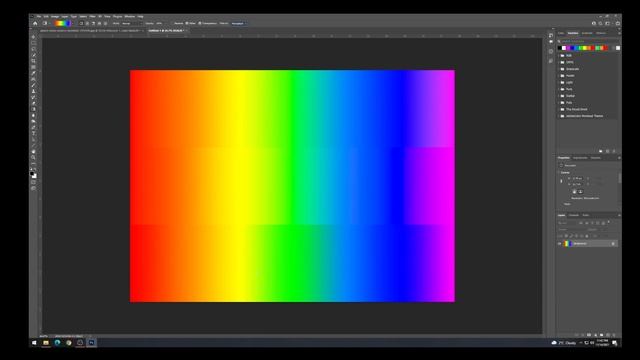
Task: Select the Brush tool
Action: point(33,85)
